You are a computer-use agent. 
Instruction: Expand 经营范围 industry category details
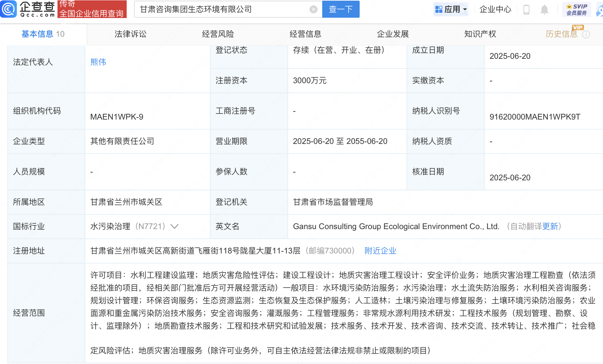tap(174, 226)
